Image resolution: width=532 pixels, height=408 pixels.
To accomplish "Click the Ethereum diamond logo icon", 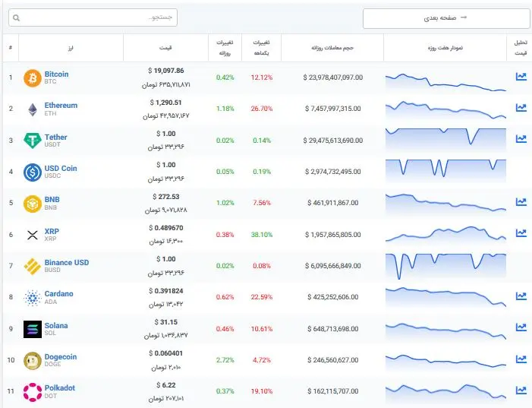I will click(x=33, y=109).
